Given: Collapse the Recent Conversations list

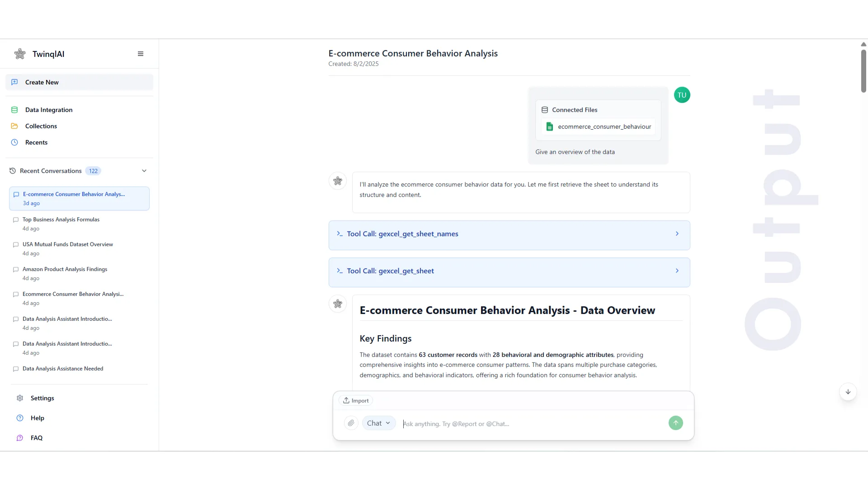Looking at the screenshot, I should pyautogui.click(x=144, y=171).
